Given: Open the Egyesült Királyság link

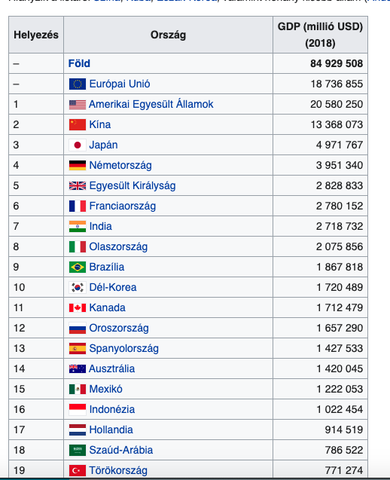Looking at the screenshot, I should [x=132, y=186].
